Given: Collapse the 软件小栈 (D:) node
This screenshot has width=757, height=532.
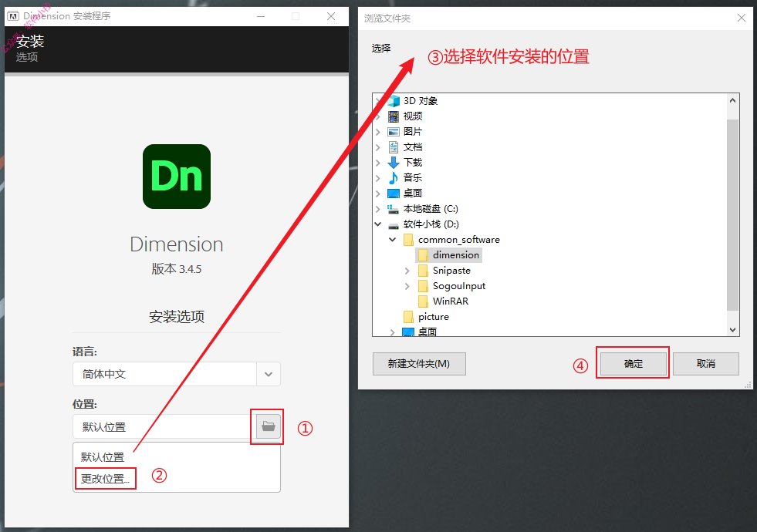Looking at the screenshot, I should [378, 224].
